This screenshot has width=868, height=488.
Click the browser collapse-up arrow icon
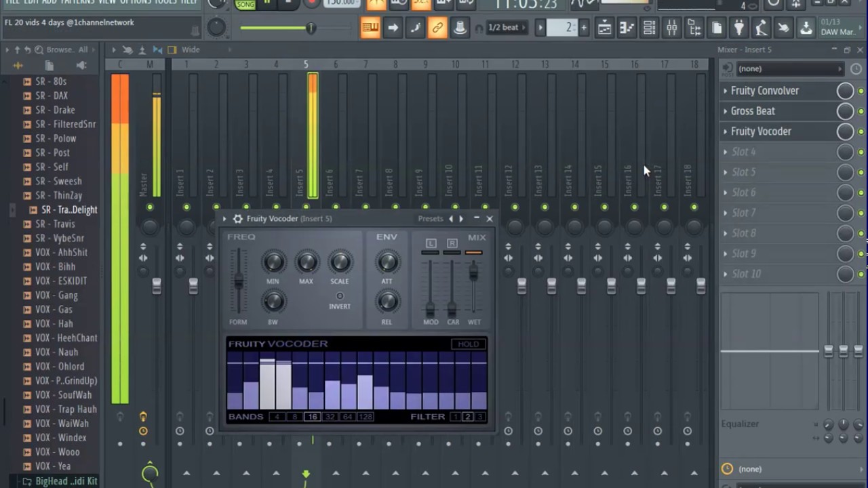(17, 49)
